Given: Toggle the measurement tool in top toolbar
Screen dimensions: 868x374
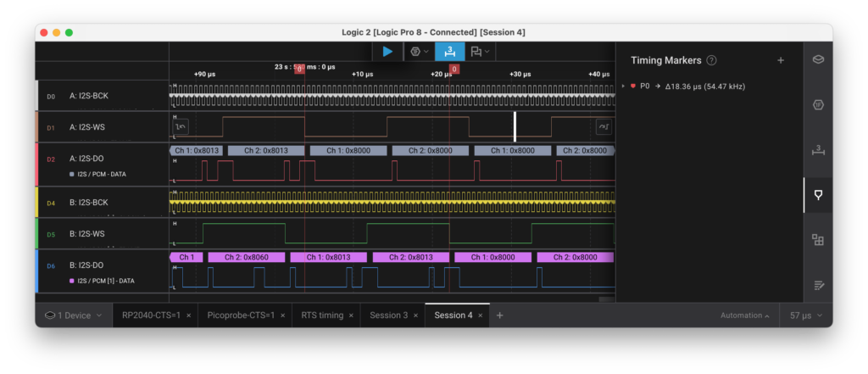Looking at the screenshot, I should click(x=449, y=52).
